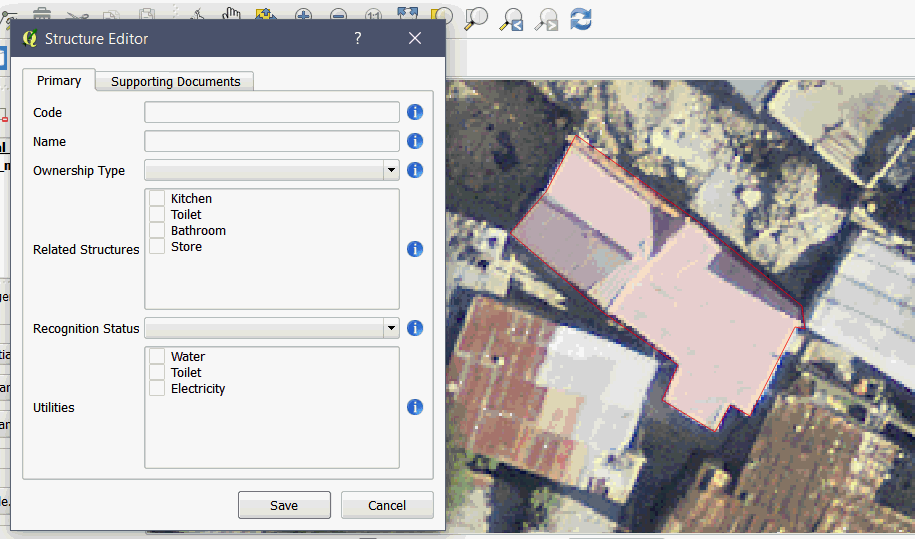Image resolution: width=915 pixels, height=539 pixels.
Task: Click info icon beside Utilities list
Action: click(415, 407)
